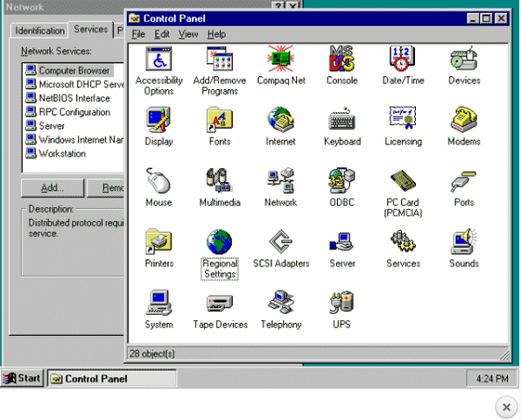This screenshot has height=420, width=521.
Task: Click the 28 object(s) status bar text
Action: (x=151, y=353)
